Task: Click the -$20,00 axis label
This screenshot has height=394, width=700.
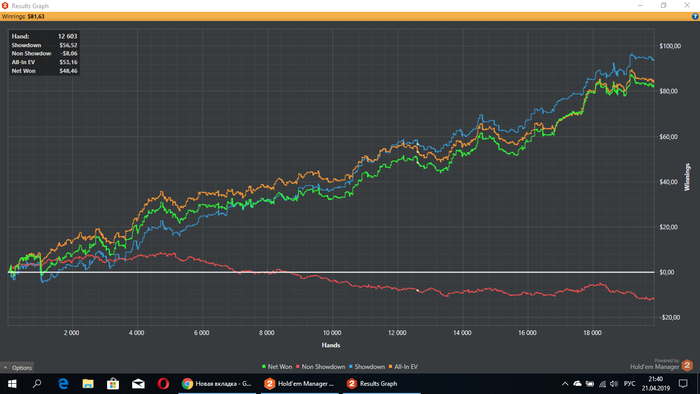Action: coord(669,317)
